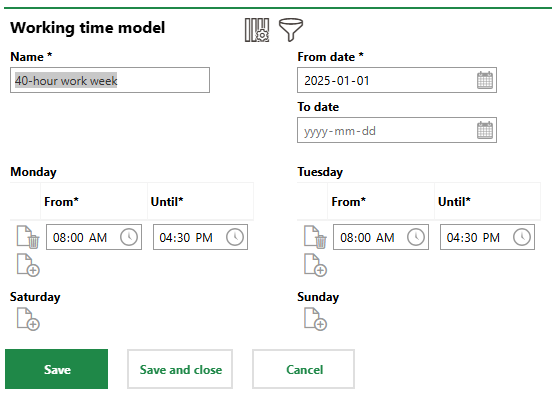
Task: Delete Monday's time entry row
Action: [x=28, y=237]
